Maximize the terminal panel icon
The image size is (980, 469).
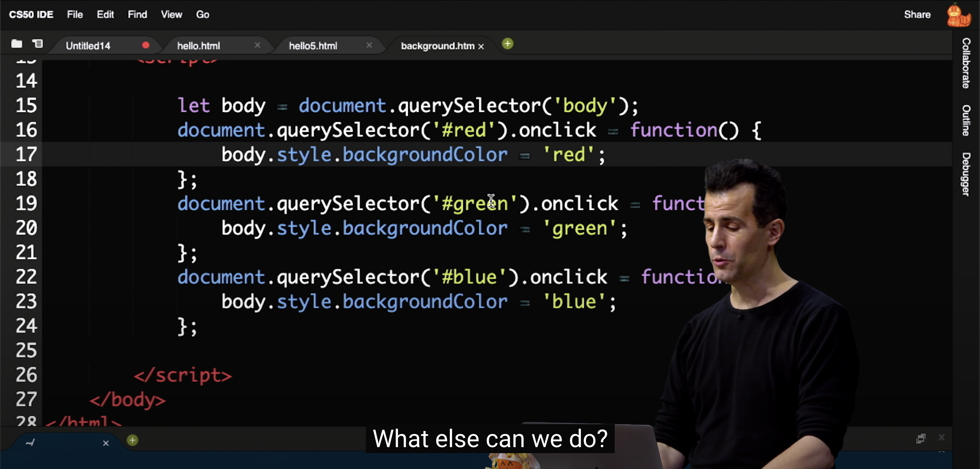pos(921,439)
